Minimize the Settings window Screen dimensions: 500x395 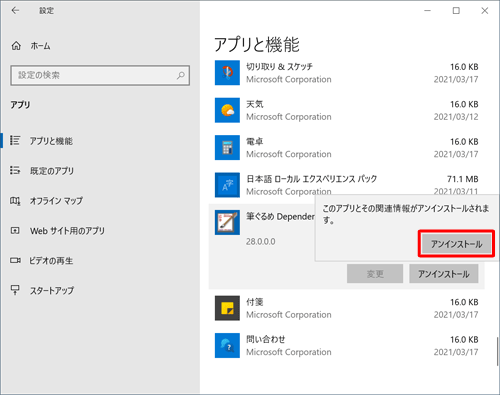tap(427, 11)
